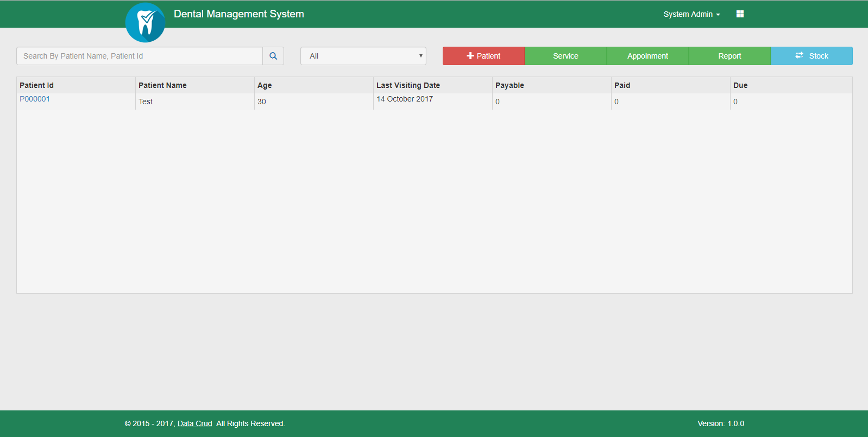This screenshot has height=437, width=868.
Task: Click the Payable column header
Action: point(510,85)
